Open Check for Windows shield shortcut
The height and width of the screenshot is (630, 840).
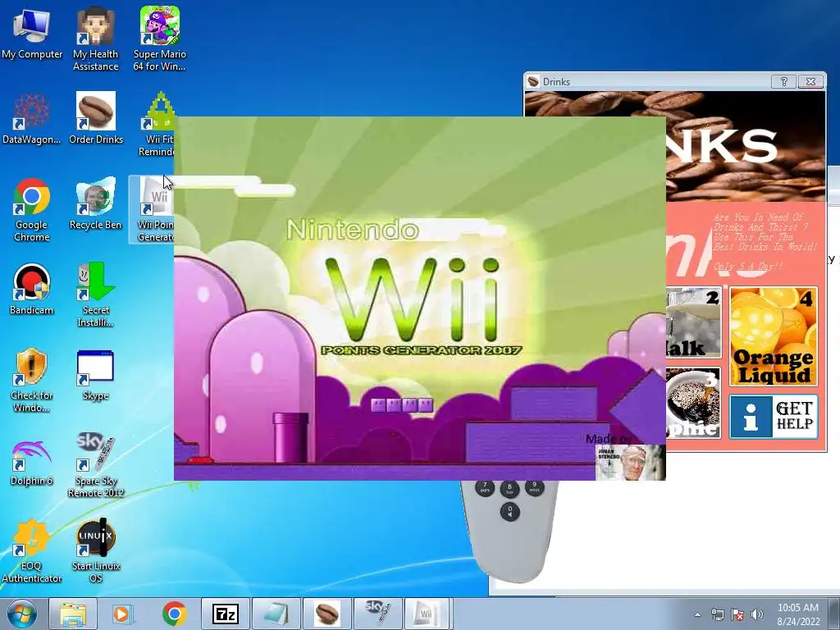[x=32, y=381]
